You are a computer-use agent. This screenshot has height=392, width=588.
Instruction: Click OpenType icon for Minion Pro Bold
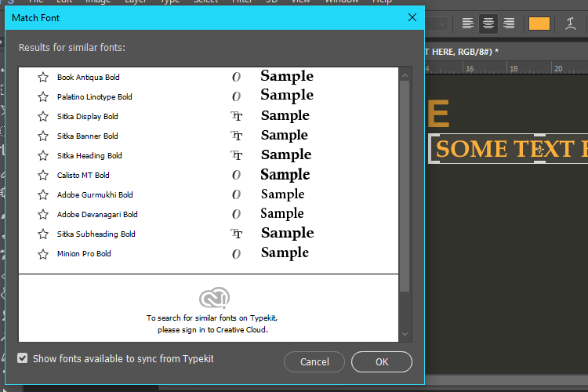236,254
